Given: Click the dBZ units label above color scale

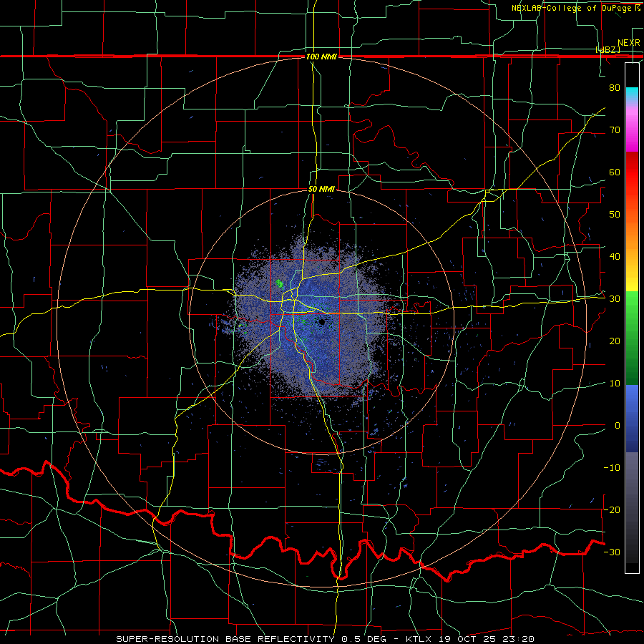Looking at the screenshot, I should pos(608,50).
